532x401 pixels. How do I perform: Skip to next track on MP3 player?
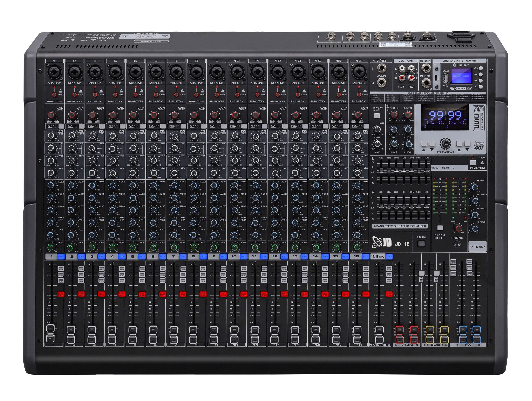(x=480, y=81)
